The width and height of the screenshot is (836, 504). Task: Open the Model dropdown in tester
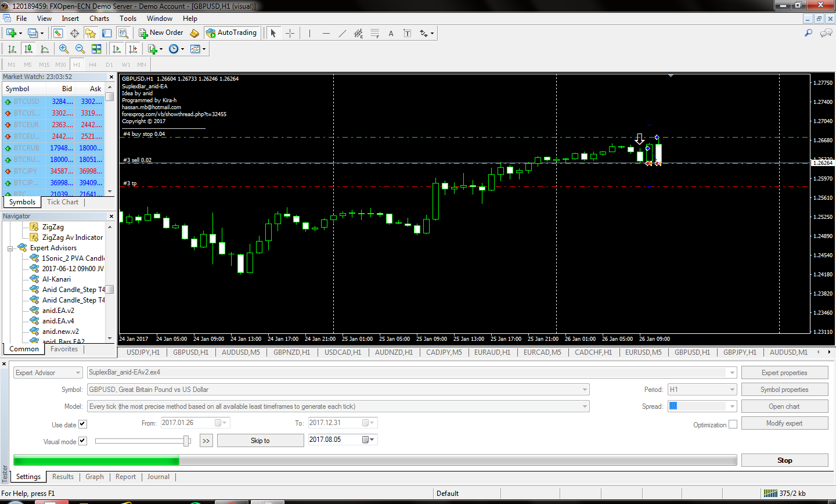coord(585,406)
